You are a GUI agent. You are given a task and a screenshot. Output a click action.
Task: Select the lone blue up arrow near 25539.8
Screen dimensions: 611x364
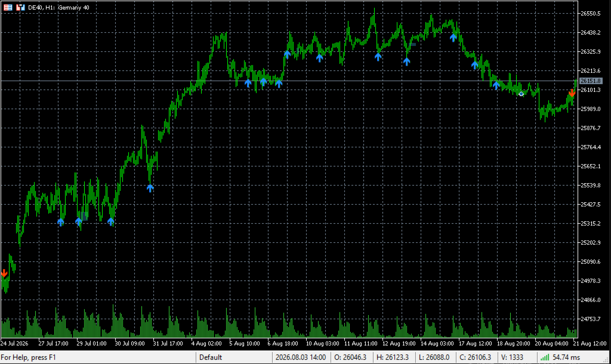[x=150, y=188]
